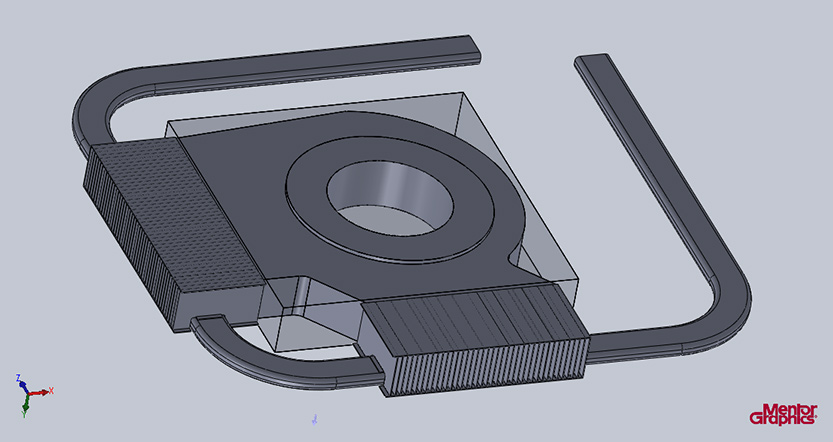Select the red X axis of the triad
Screen dimensions: 833x442
42,392
